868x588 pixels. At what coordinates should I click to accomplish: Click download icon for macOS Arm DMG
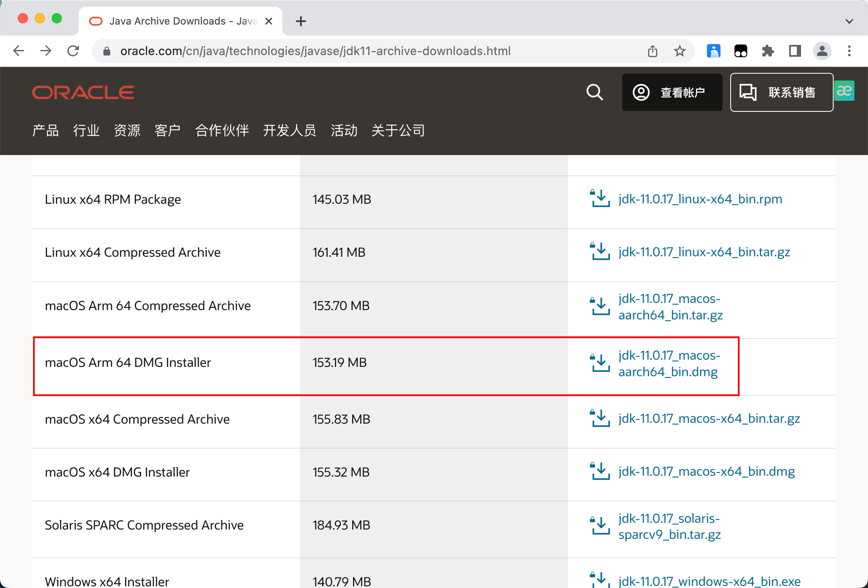point(600,363)
